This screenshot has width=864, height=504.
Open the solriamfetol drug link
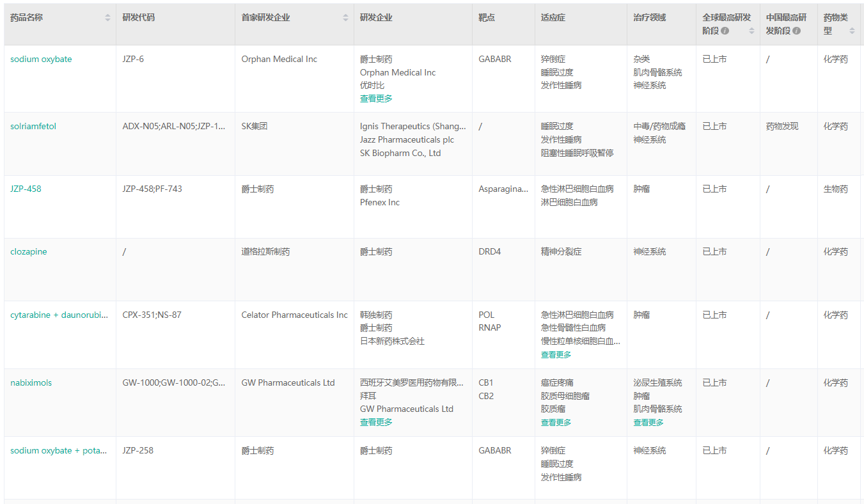[33, 126]
